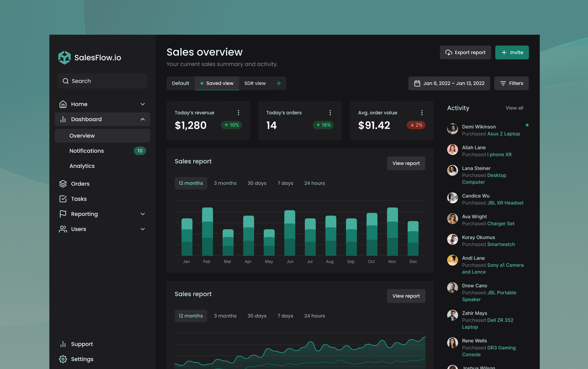Screen dimensions: 588x369
Task: Collapse the Dashboard section chevron
Action: (x=143, y=119)
